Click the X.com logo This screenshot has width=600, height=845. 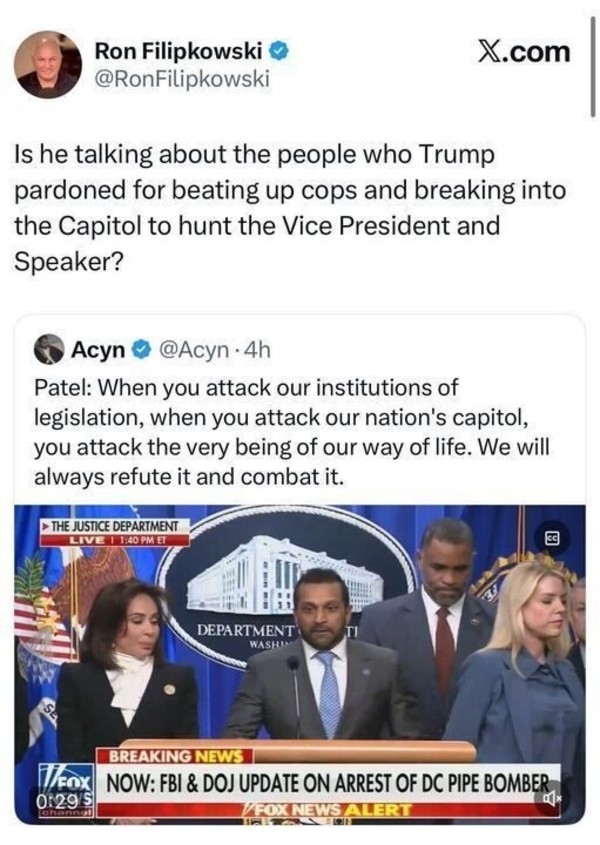pos(522,51)
